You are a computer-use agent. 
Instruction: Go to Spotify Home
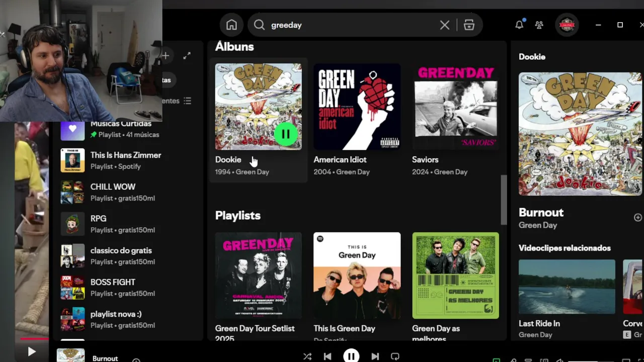[231, 25]
